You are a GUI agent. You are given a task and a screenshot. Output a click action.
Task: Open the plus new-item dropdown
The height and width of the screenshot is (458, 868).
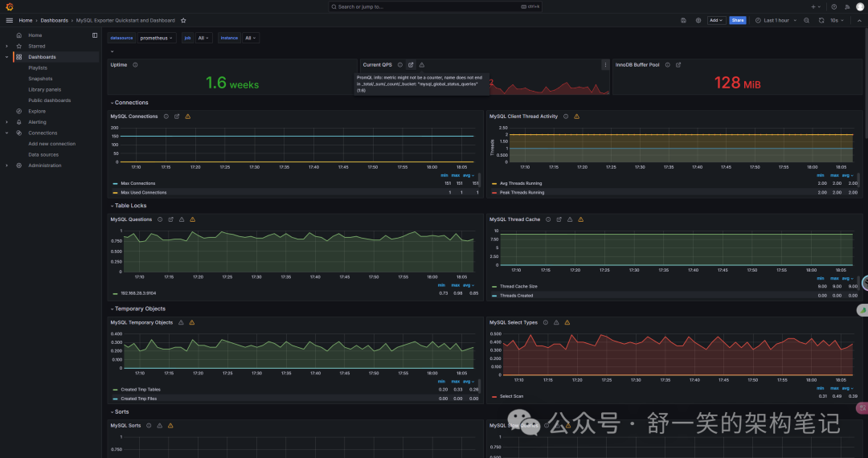pyautogui.click(x=816, y=6)
